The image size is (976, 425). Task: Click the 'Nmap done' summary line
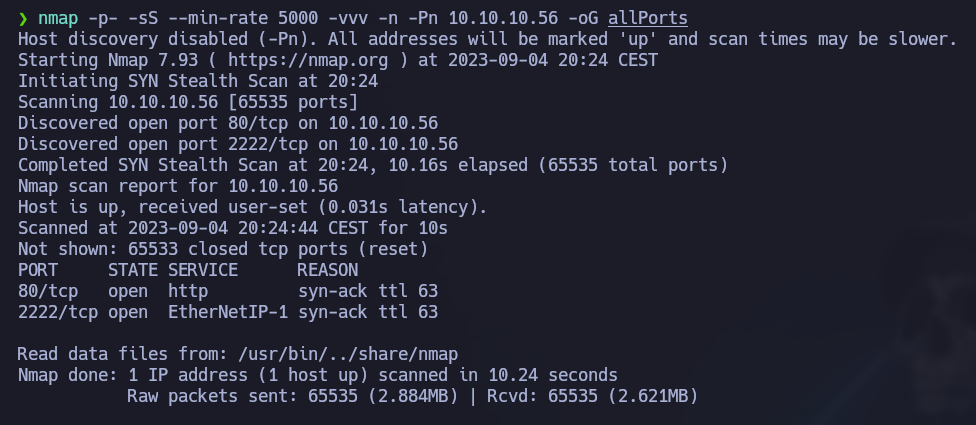coord(317,375)
